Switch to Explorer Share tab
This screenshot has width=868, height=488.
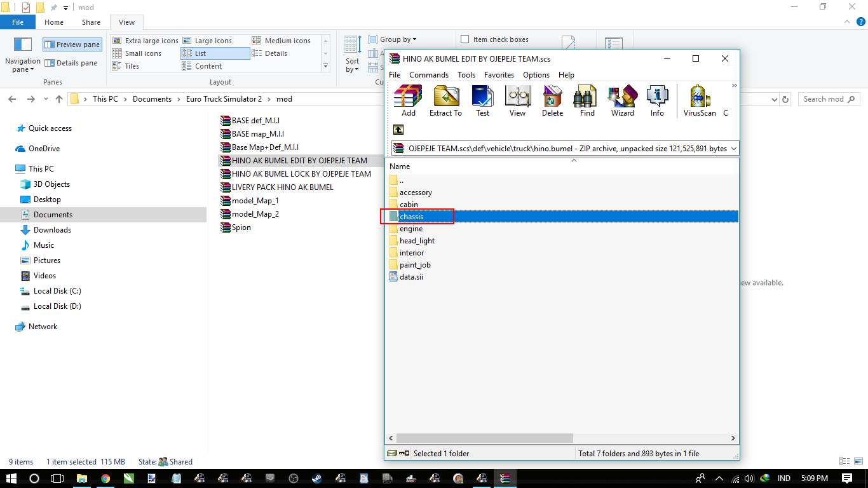coord(91,22)
